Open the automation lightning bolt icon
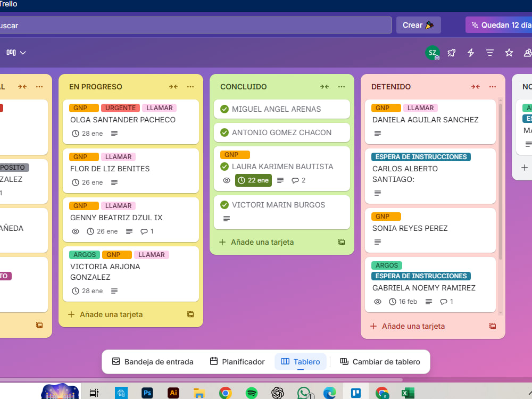 pos(471,53)
